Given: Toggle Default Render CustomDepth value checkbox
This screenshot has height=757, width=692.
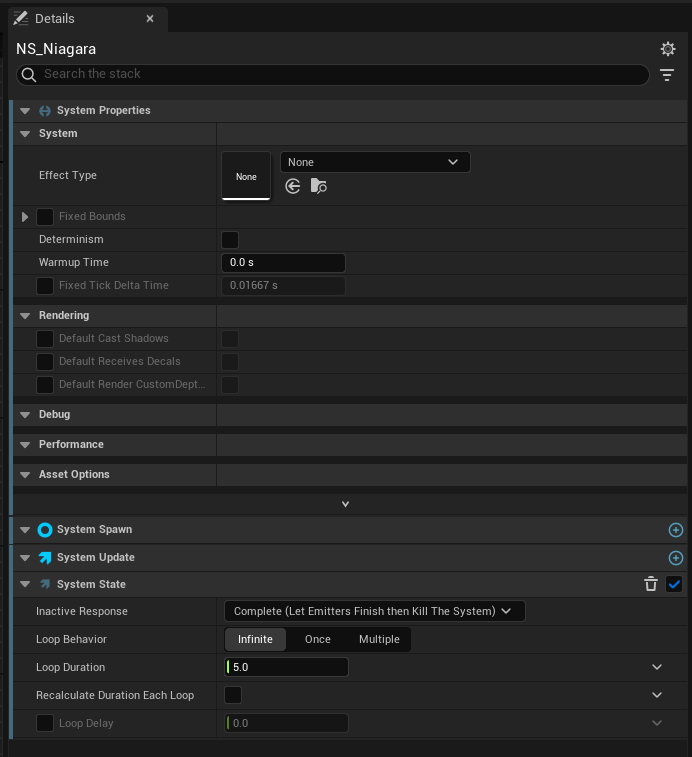Looking at the screenshot, I should [x=230, y=385].
